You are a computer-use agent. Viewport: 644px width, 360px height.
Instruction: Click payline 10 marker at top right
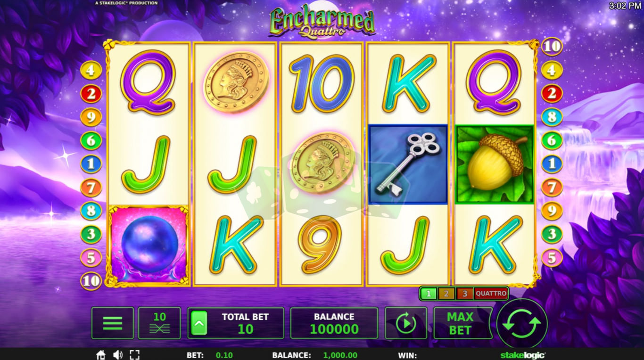click(x=552, y=47)
